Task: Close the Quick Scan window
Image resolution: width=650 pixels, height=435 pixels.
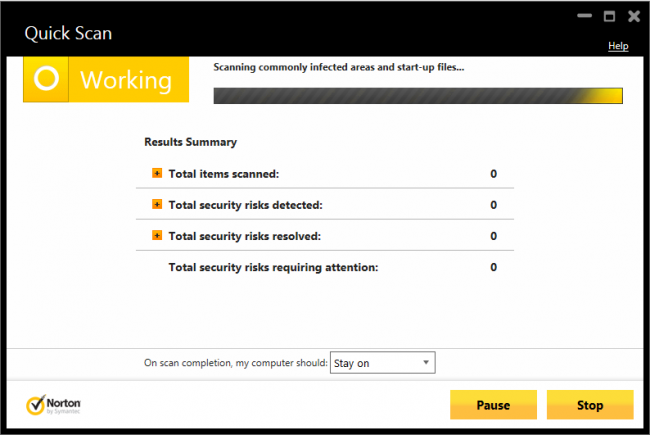Action: (633, 16)
